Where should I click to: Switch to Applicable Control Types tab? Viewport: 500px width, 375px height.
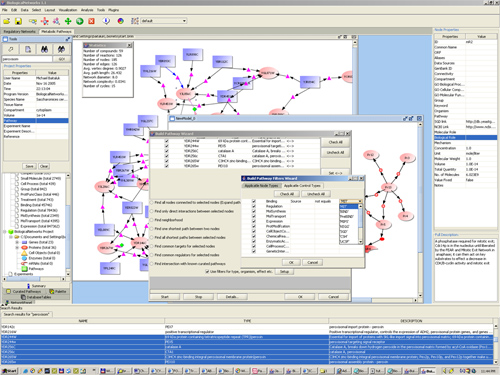click(302, 186)
